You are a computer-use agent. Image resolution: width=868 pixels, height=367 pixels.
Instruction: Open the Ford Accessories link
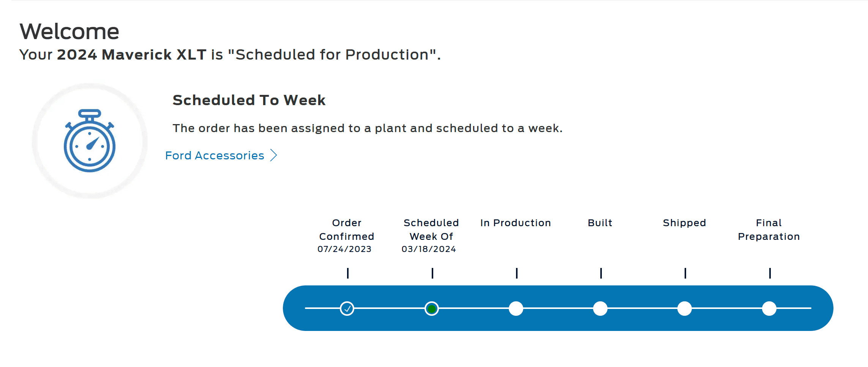pos(215,155)
